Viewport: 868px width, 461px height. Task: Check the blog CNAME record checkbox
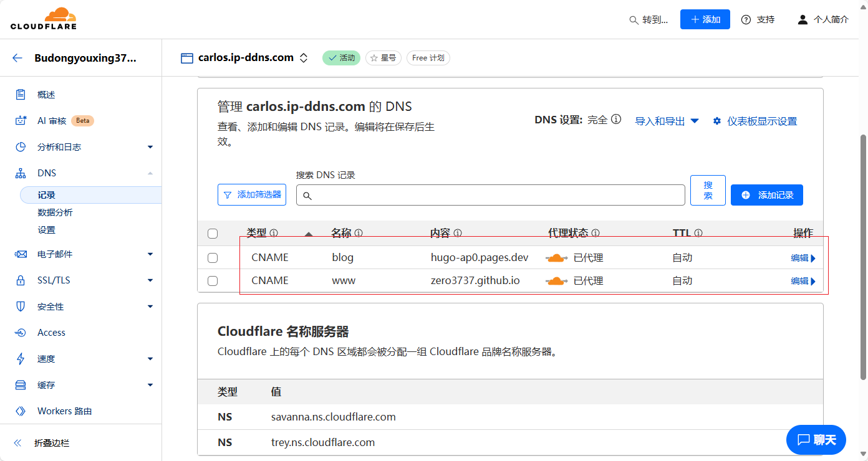point(213,258)
